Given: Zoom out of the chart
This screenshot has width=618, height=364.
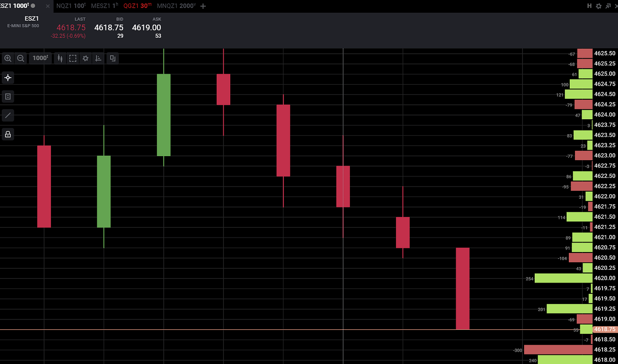Looking at the screenshot, I should 20,58.
